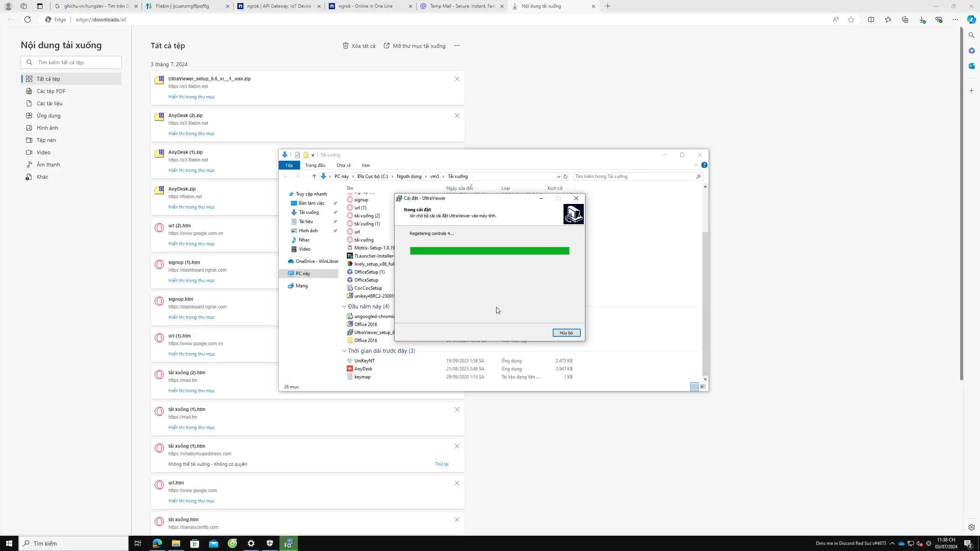Click the Edge refresh page icon
This screenshot has height=551, width=980.
click(28, 20)
